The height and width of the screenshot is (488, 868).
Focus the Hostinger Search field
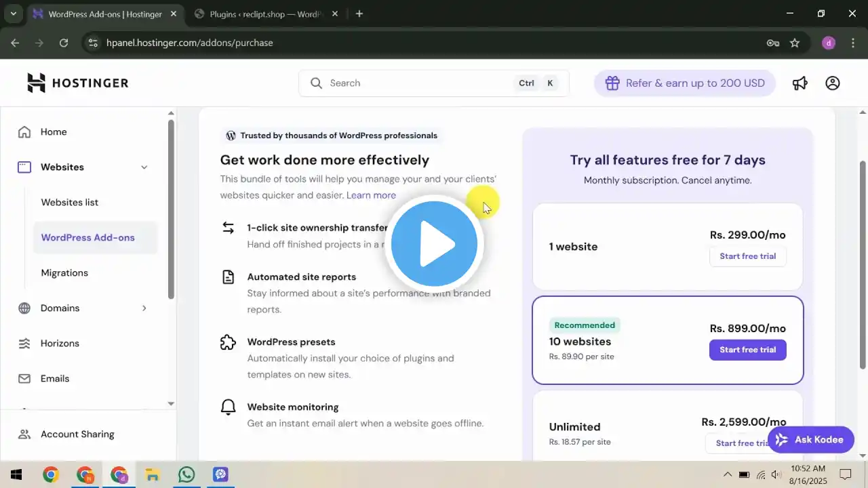tap(434, 83)
